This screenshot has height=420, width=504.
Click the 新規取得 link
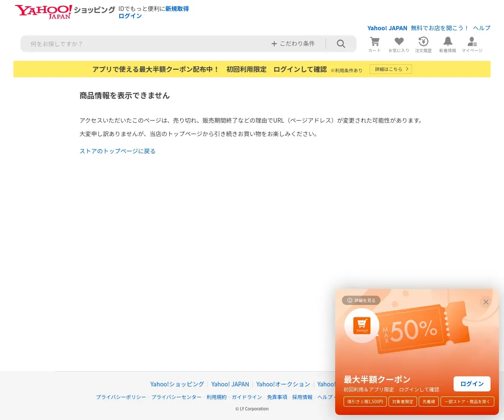(177, 8)
